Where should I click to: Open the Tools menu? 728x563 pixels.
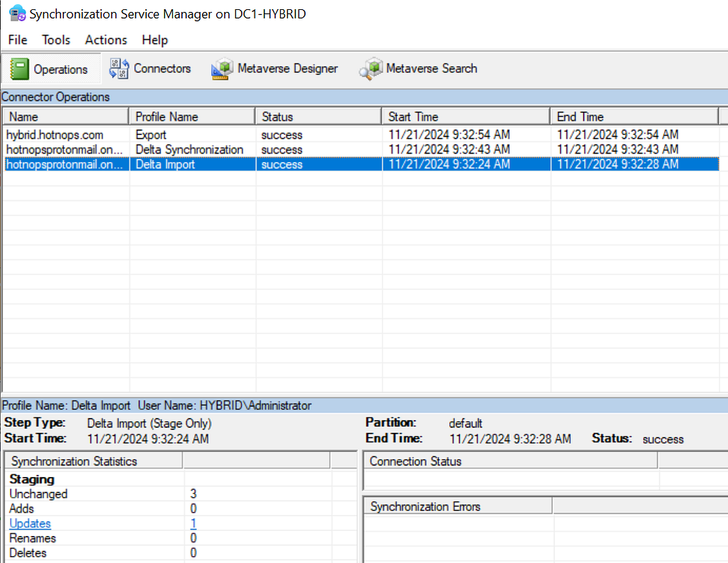[55, 40]
